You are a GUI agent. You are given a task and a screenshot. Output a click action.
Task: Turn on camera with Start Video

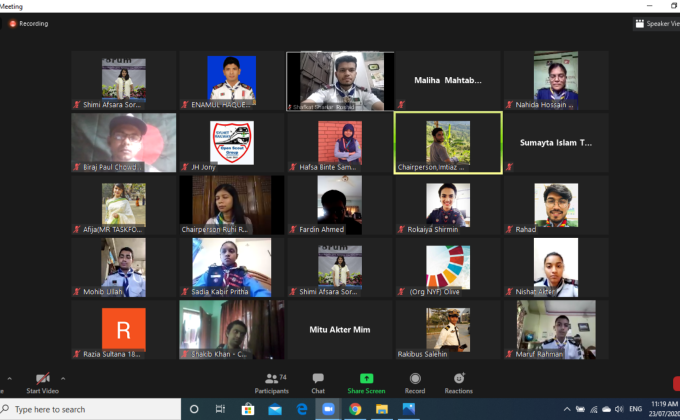[42, 384]
